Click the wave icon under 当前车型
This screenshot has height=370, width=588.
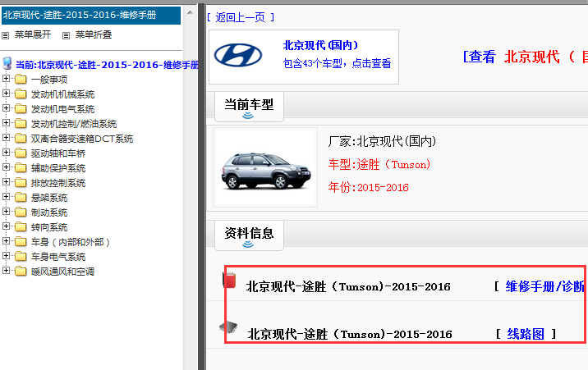pyautogui.click(x=248, y=116)
